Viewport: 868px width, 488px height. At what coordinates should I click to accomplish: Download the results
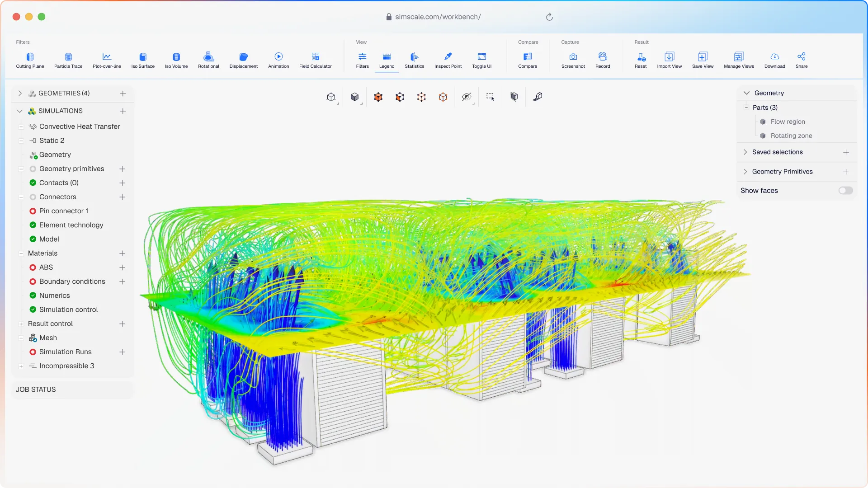774,60
